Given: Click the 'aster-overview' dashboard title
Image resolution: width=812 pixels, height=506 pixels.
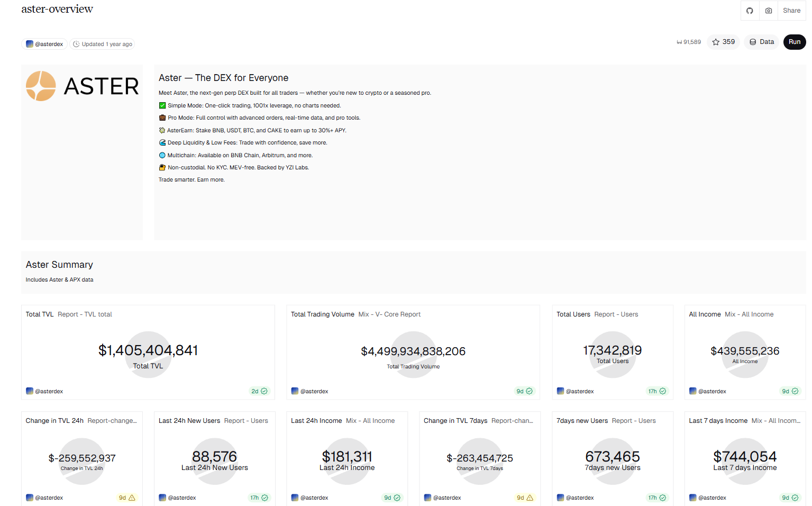Looking at the screenshot, I should [x=57, y=9].
